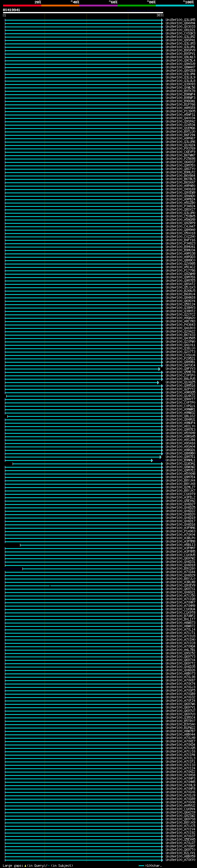197x868 pixels.
Task: Select label UniRef100_Q8W4H7
Action: [180, 67]
